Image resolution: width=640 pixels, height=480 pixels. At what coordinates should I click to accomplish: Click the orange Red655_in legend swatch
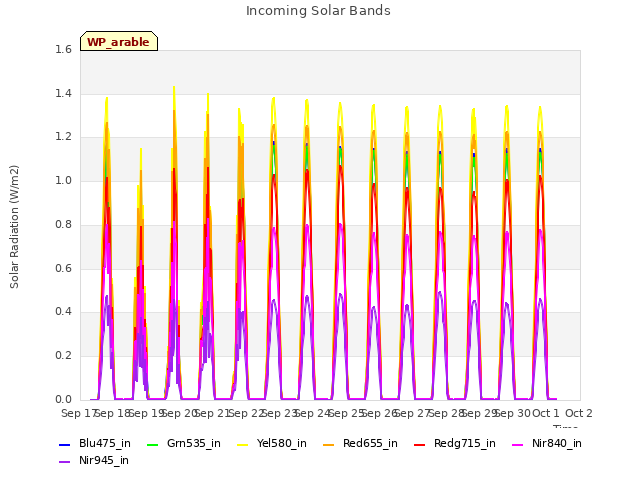(x=329, y=444)
